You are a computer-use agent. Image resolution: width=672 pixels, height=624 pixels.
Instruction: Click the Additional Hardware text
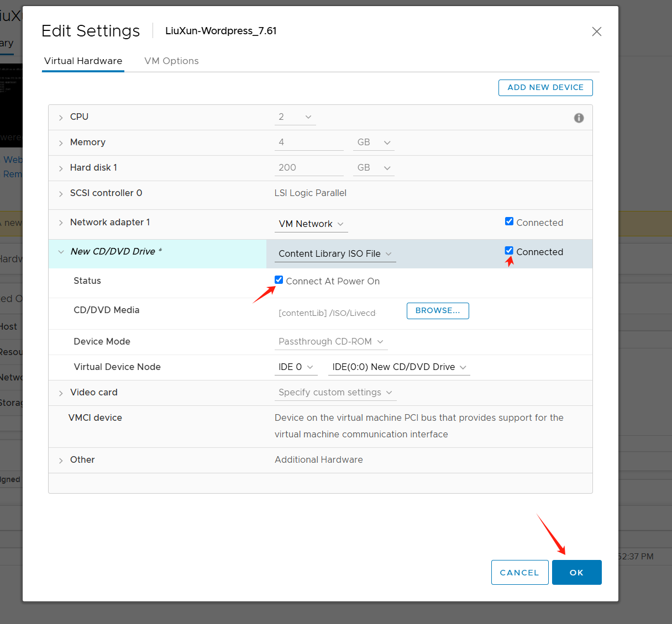pos(319,459)
